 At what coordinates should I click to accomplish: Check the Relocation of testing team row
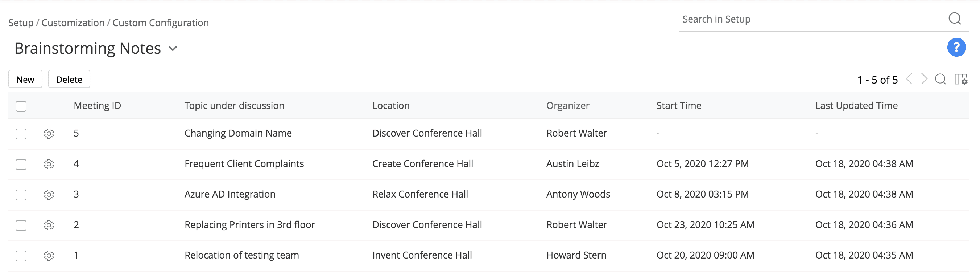[x=21, y=256]
